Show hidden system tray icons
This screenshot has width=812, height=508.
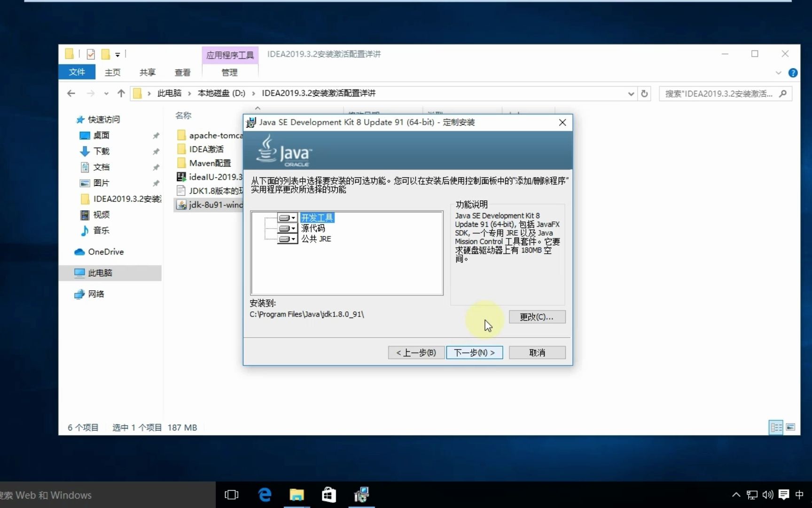[x=736, y=495]
